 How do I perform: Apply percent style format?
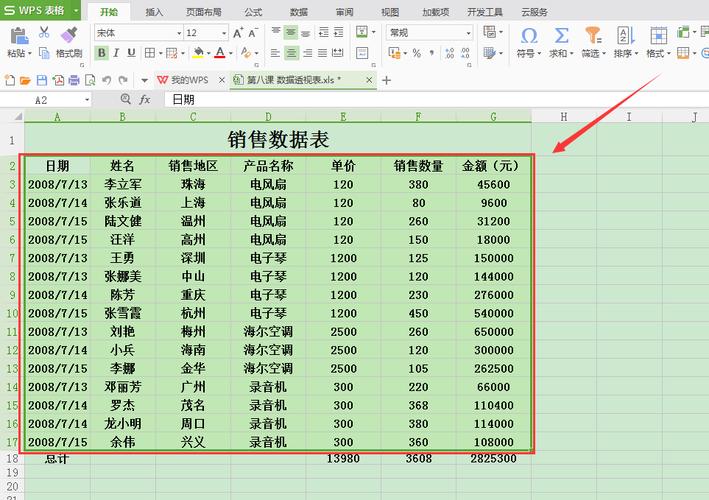pyautogui.click(x=416, y=53)
